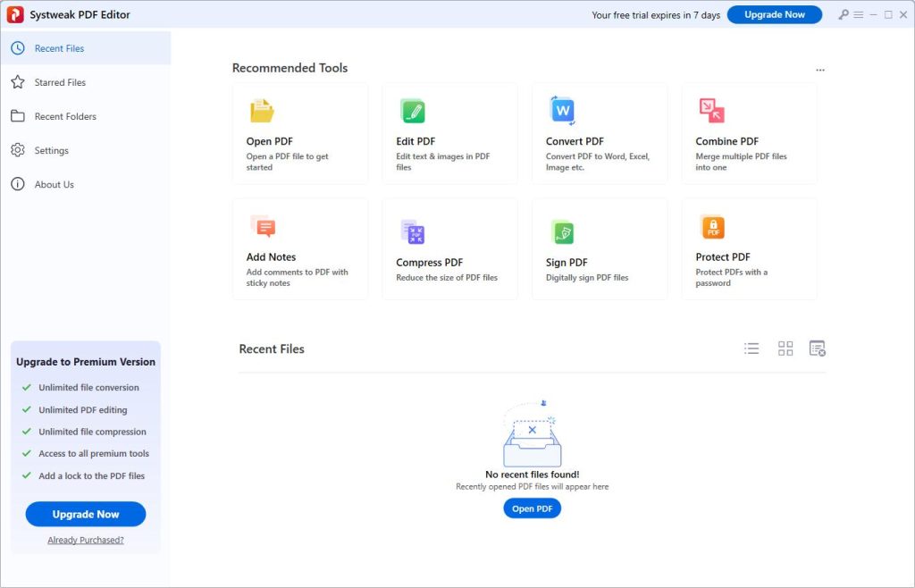The width and height of the screenshot is (915, 588).
Task: Click Open PDF button under no recent files
Action: tap(533, 508)
